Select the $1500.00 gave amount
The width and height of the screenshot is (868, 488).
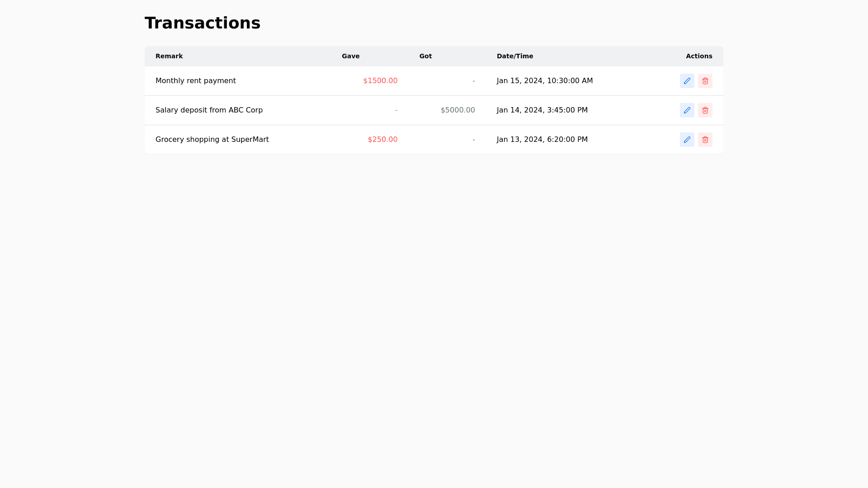[380, 81]
